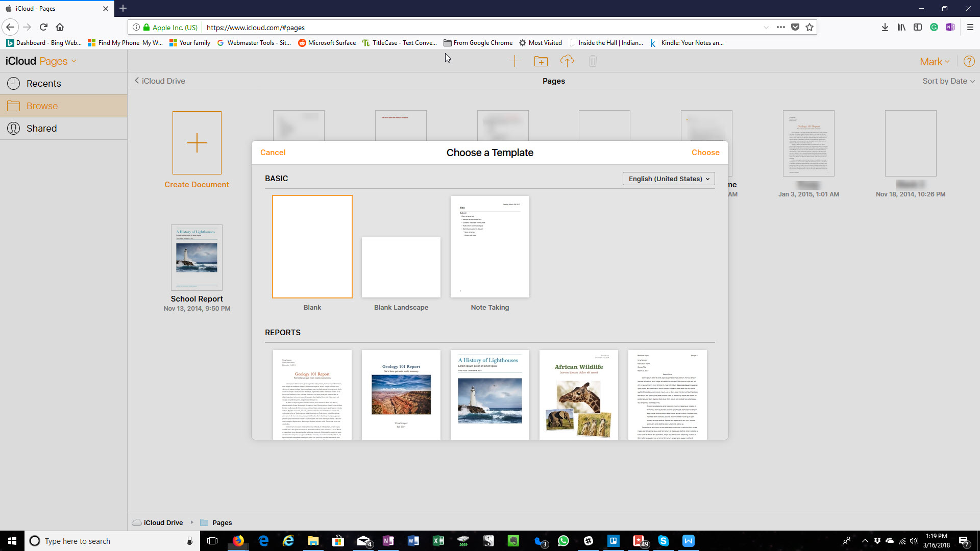Create a new Pages document with the plus icon

[514, 61]
